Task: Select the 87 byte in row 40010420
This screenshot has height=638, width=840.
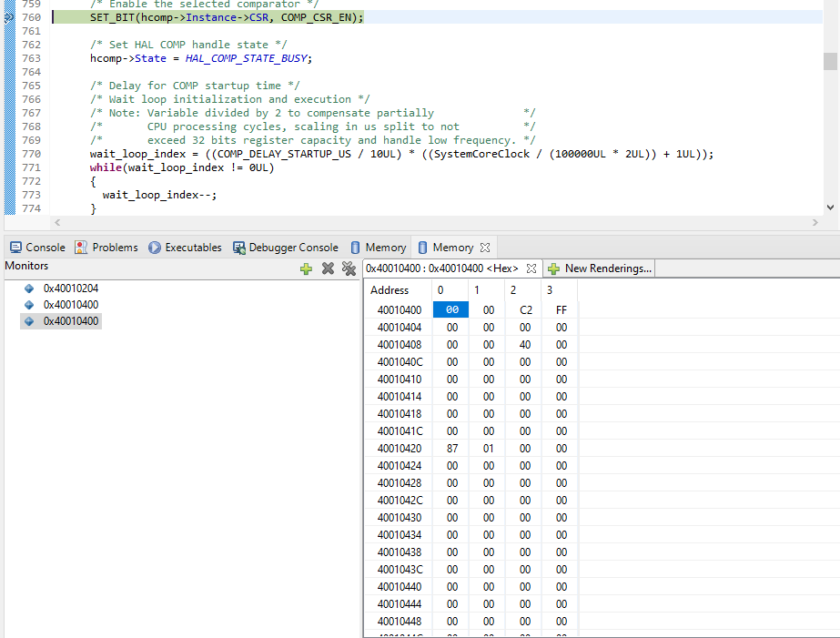Action: (x=452, y=449)
